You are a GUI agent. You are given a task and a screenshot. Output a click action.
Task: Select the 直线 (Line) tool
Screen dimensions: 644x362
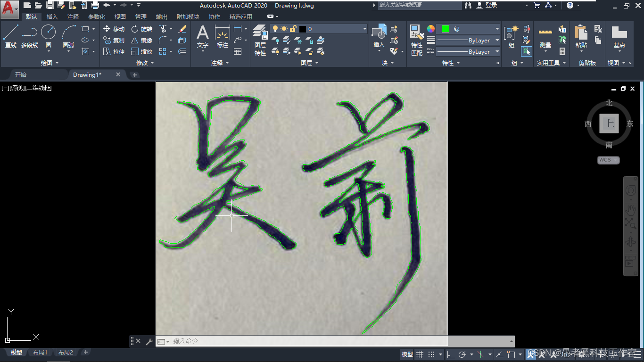[11, 36]
